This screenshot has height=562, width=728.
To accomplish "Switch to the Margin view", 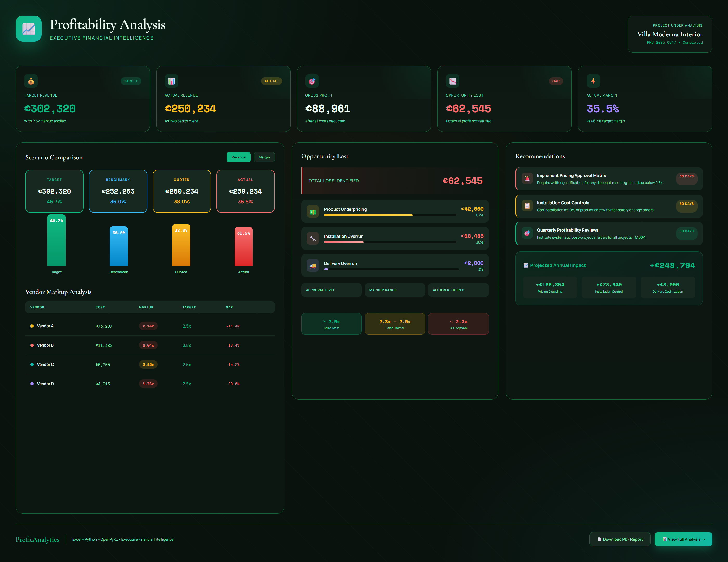I will tap(264, 157).
